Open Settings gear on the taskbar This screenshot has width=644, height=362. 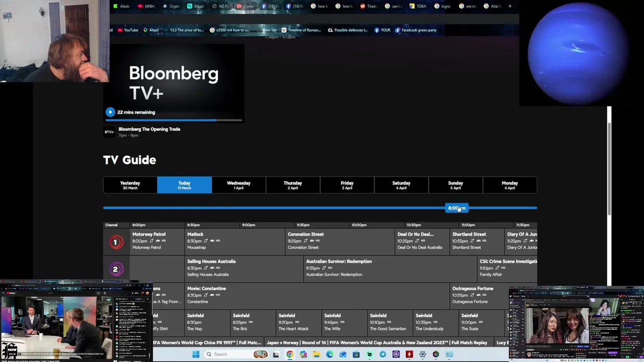coord(423,354)
